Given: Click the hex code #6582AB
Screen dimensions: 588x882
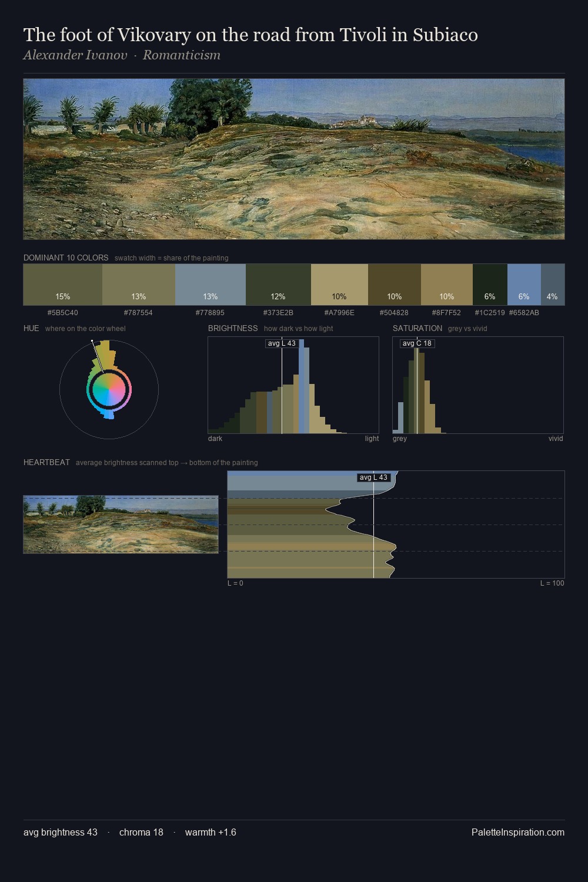Looking at the screenshot, I should 524,313.
